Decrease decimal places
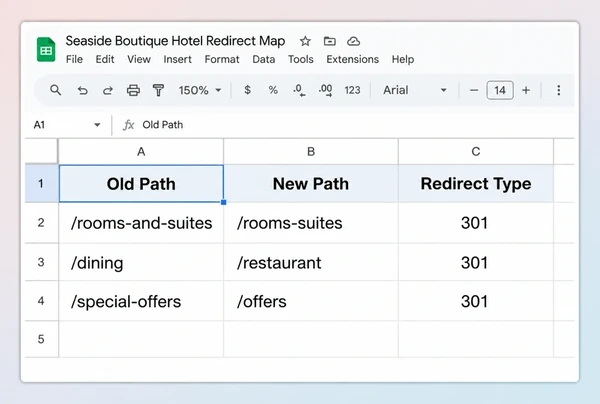Image resolution: width=600 pixels, height=404 pixels. click(299, 90)
